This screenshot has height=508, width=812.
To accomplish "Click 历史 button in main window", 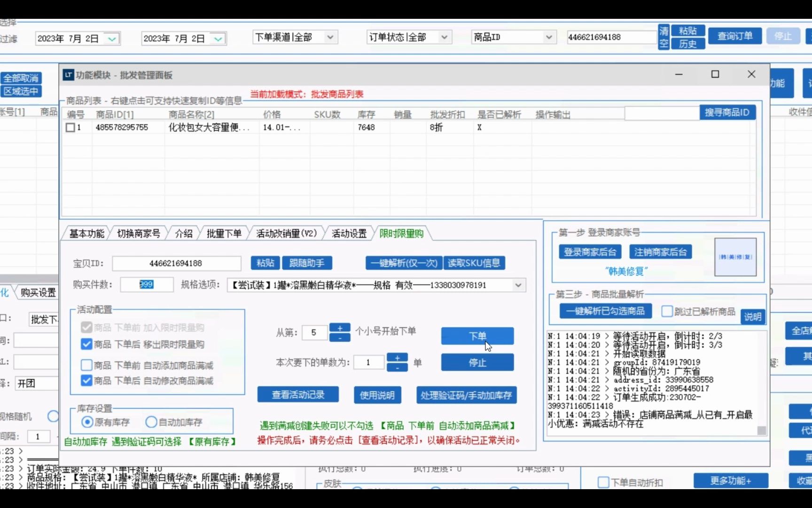I will pos(687,43).
